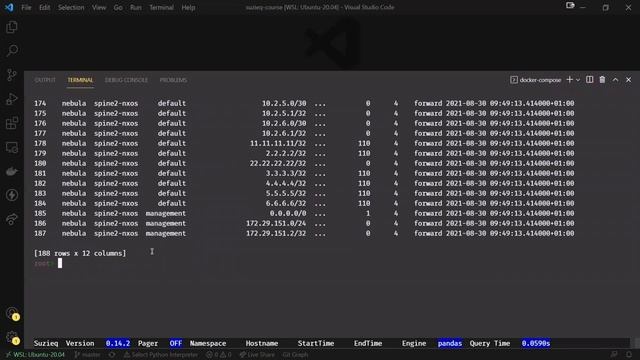Close the terminal panel

(x=629, y=80)
